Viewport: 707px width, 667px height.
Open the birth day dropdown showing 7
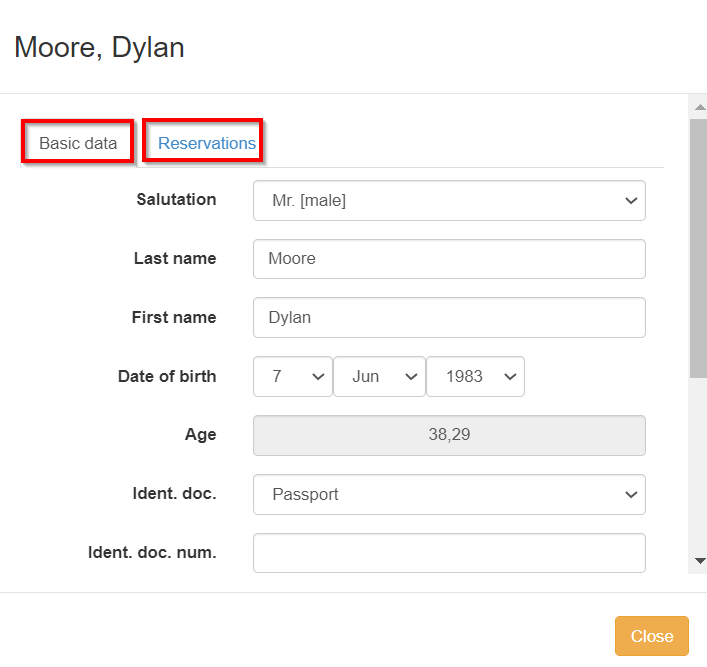[292, 377]
